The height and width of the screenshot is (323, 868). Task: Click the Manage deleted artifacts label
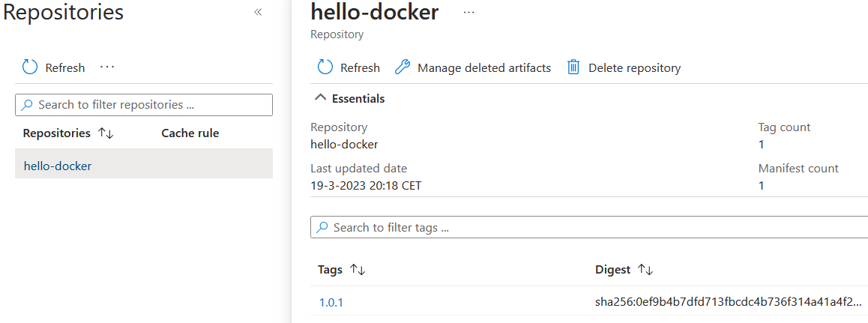(x=483, y=67)
